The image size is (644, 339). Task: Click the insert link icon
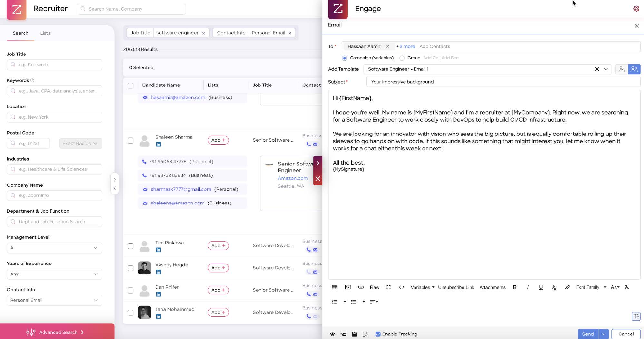[361, 287]
